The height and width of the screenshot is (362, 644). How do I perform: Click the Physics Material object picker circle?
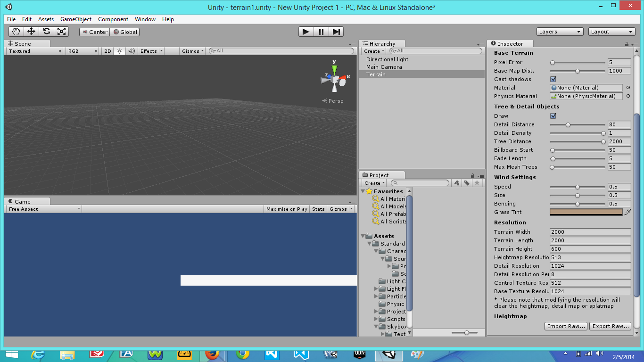tap(628, 96)
